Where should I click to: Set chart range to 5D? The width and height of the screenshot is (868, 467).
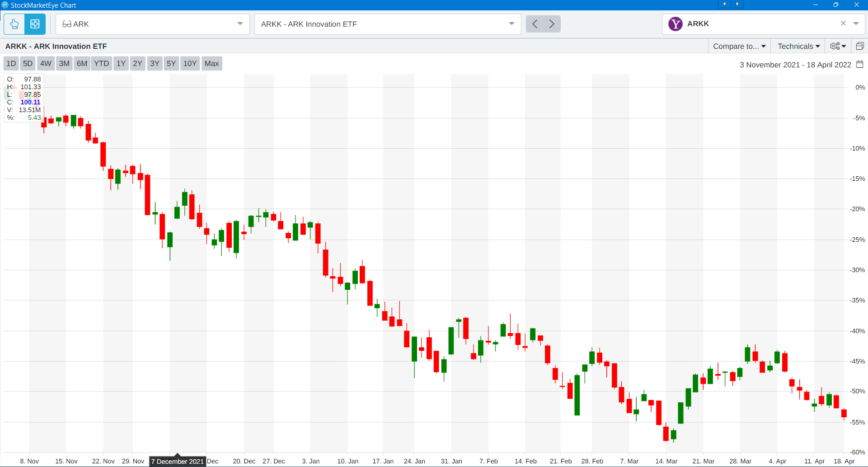[28, 63]
